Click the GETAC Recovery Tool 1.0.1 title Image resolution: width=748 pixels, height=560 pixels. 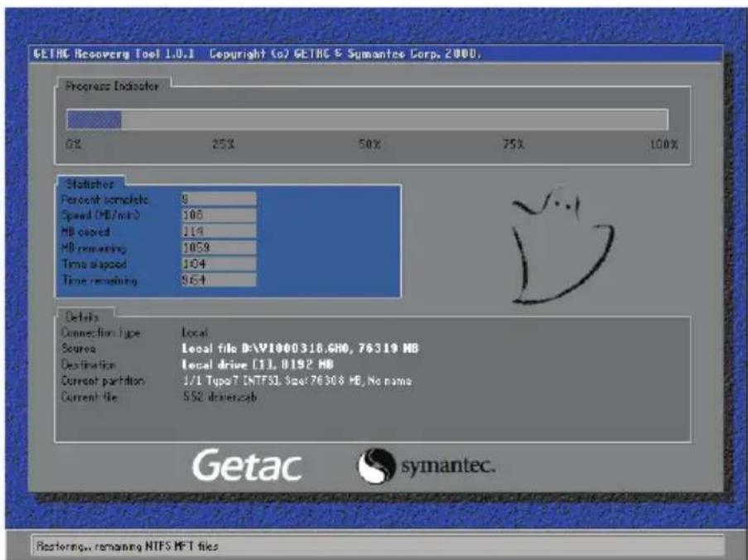(x=113, y=54)
